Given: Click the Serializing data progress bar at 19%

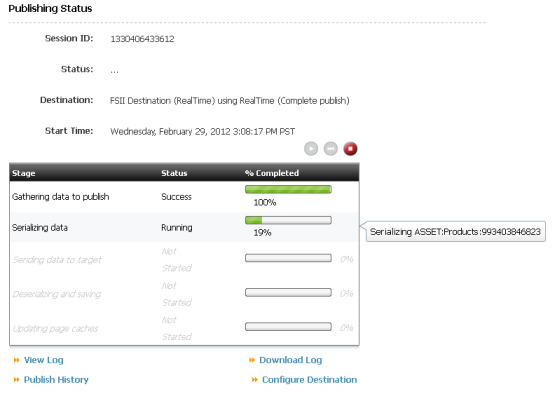Looking at the screenshot, I should point(288,220).
